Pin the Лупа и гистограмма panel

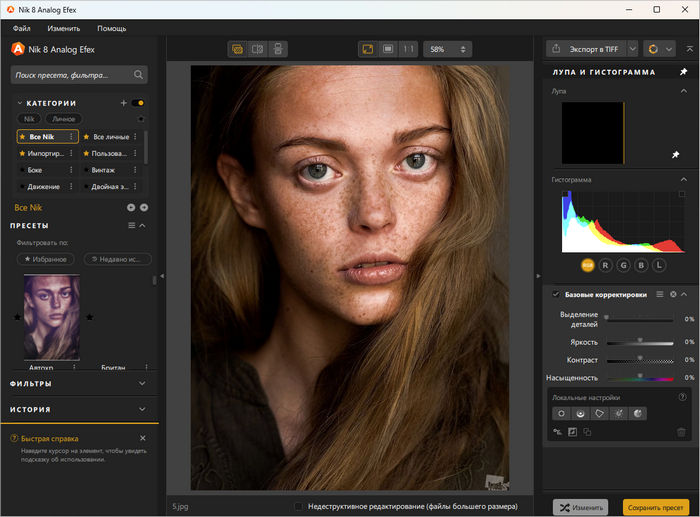point(683,72)
